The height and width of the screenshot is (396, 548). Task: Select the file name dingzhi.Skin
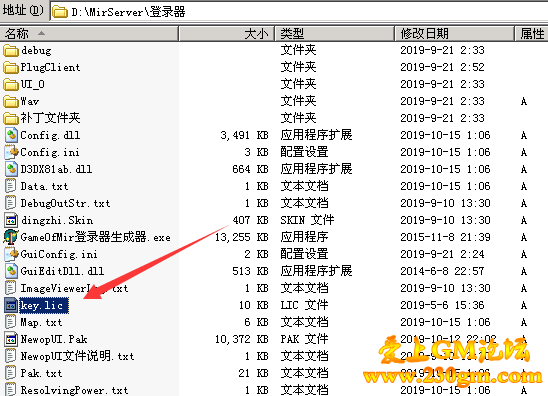coord(57,220)
